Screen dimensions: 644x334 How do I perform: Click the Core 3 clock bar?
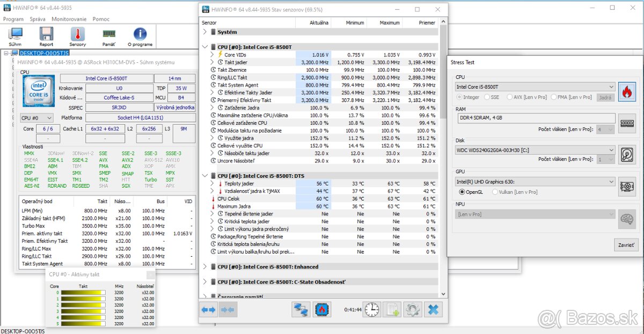(x=83, y=311)
